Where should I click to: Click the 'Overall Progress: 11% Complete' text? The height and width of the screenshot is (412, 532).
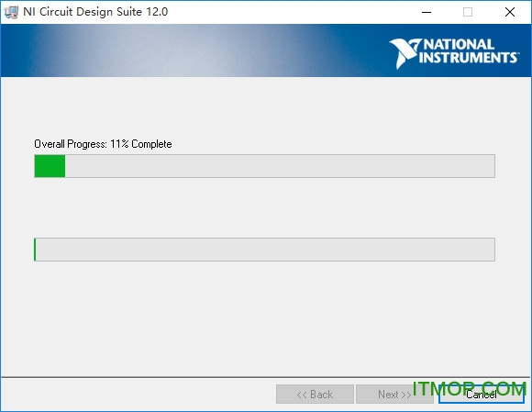click(x=103, y=144)
